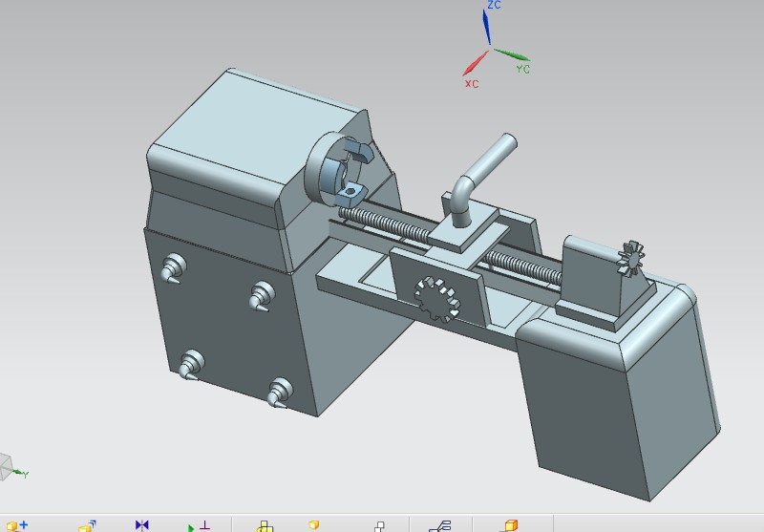
Task: Select the green YC axis of the coordinate triad
Action: point(512,54)
